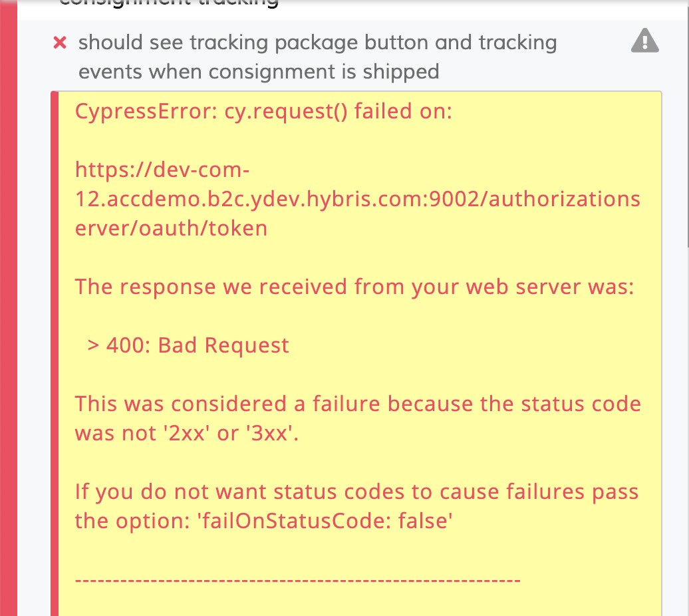Viewport: 689px width, 616px height.
Task: Click the exclamation mark inside the warning triangle
Action: tap(644, 42)
